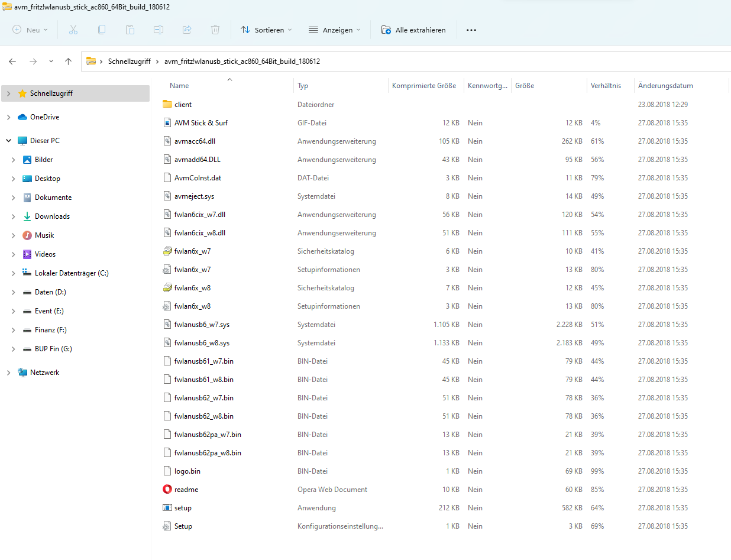The width and height of the screenshot is (731, 560).
Task: Click the Netzwerk icon in sidebar
Action: click(22, 373)
